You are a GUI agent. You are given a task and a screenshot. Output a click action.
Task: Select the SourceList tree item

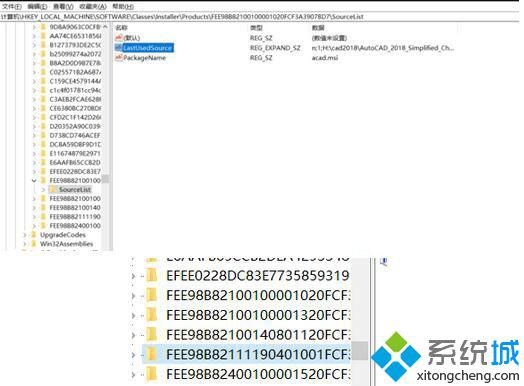pyautogui.click(x=75, y=189)
